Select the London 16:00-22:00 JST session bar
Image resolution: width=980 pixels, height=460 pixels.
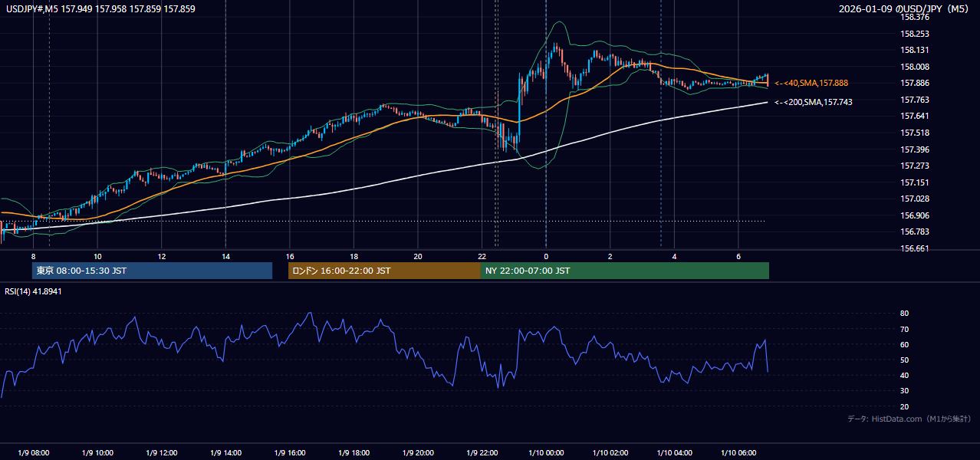384,271
